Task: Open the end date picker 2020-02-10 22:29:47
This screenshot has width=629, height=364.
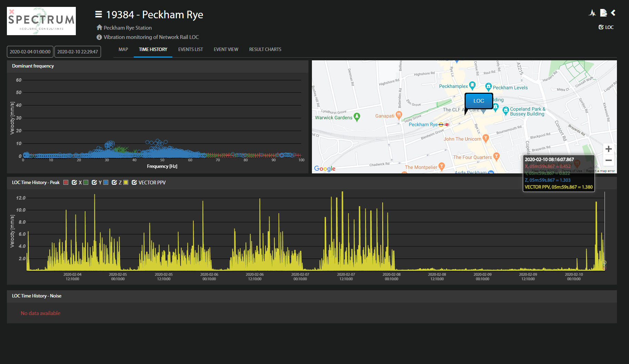Action: click(x=78, y=52)
